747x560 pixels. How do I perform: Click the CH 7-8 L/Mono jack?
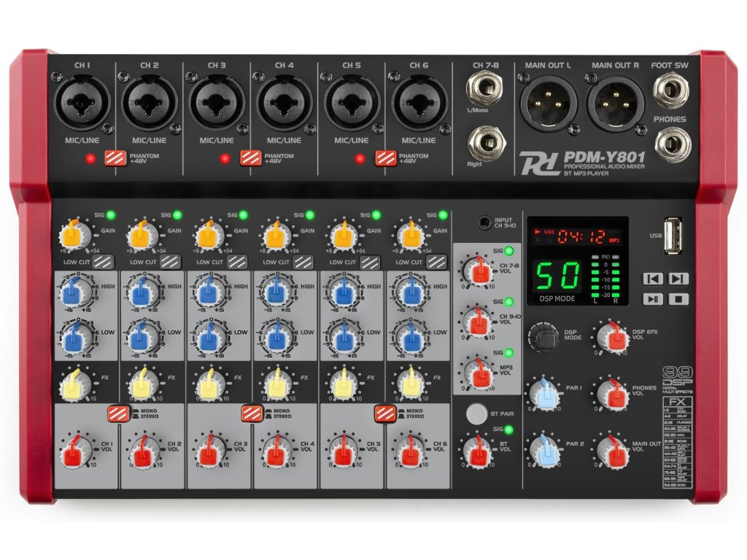485,88
